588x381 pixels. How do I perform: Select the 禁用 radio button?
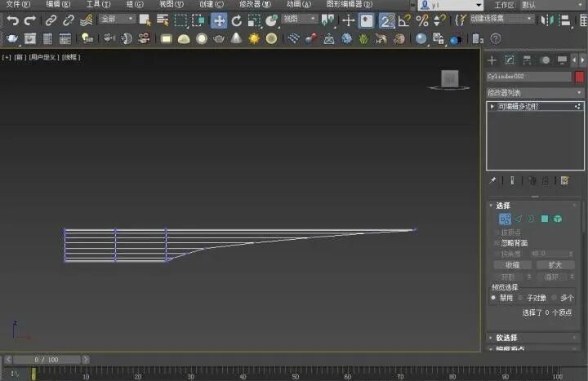493,298
